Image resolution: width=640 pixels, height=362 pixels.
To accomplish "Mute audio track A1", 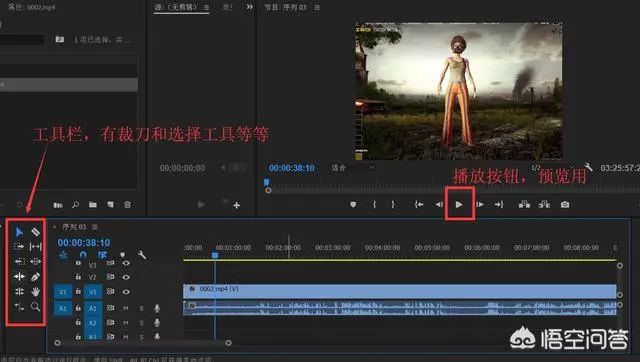I will click(126, 309).
